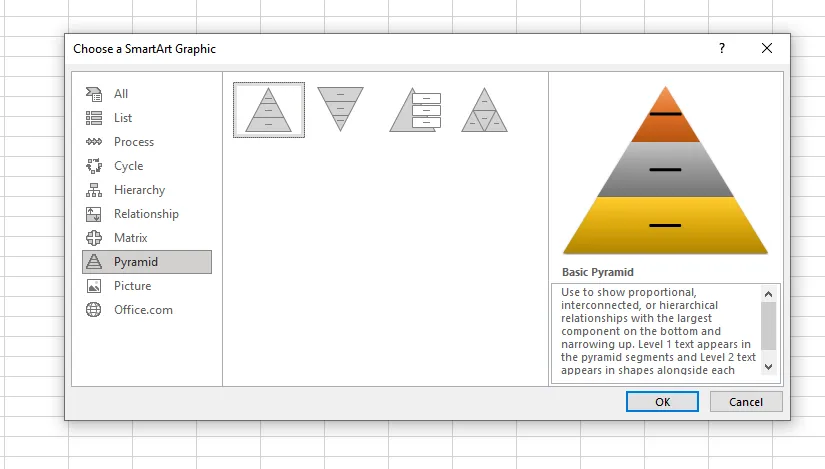
Task: Click the description scrollbar thumb
Action: tap(768, 326)
